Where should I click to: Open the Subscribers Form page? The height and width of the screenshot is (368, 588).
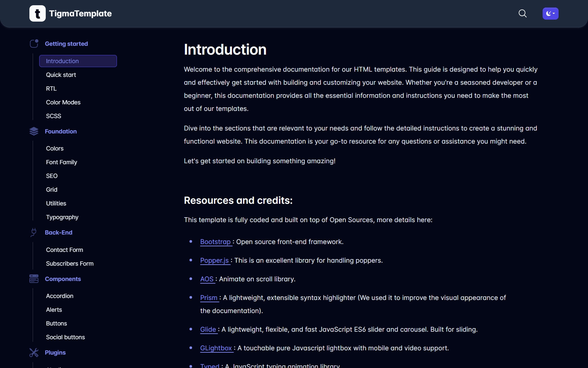tap(70, 263)
